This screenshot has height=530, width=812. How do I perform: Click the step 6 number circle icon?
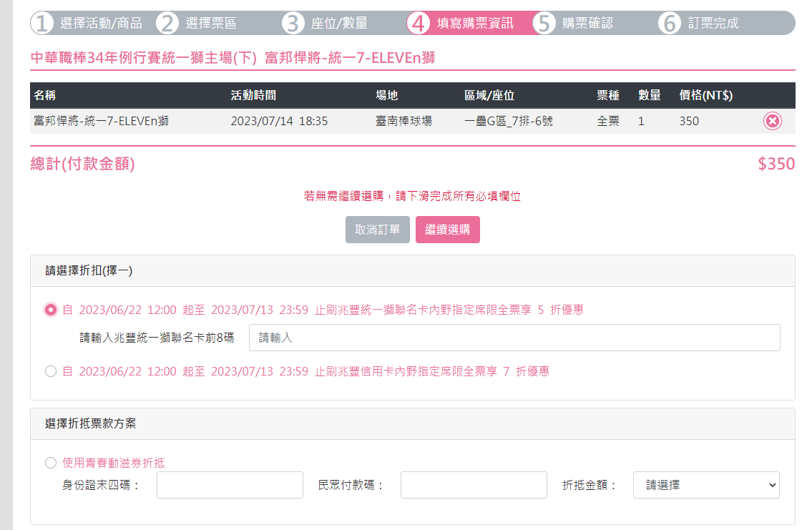[x=670, y=23]
